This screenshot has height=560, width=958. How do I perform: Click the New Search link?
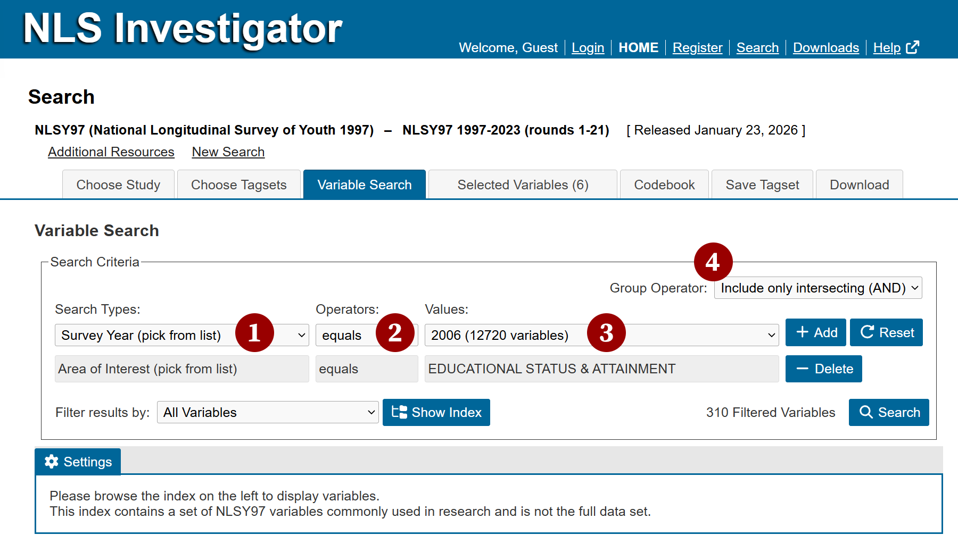pos(228,152)
